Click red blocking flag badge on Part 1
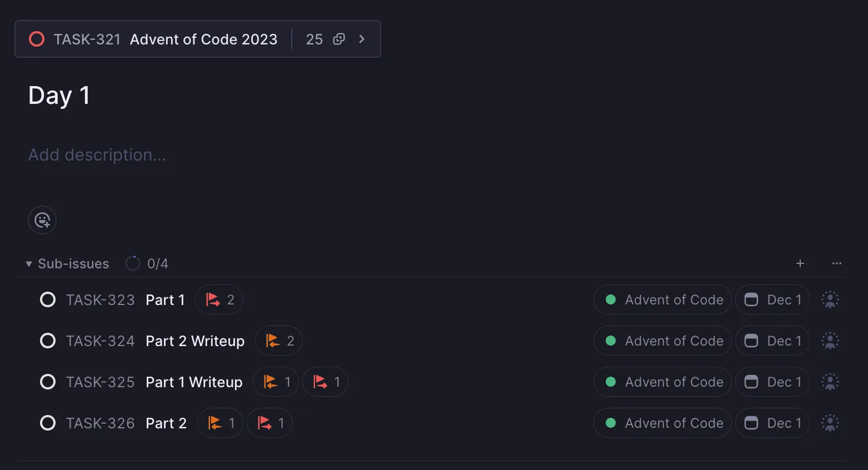This screenshot has width=868, height=470. tap(219, 300)
